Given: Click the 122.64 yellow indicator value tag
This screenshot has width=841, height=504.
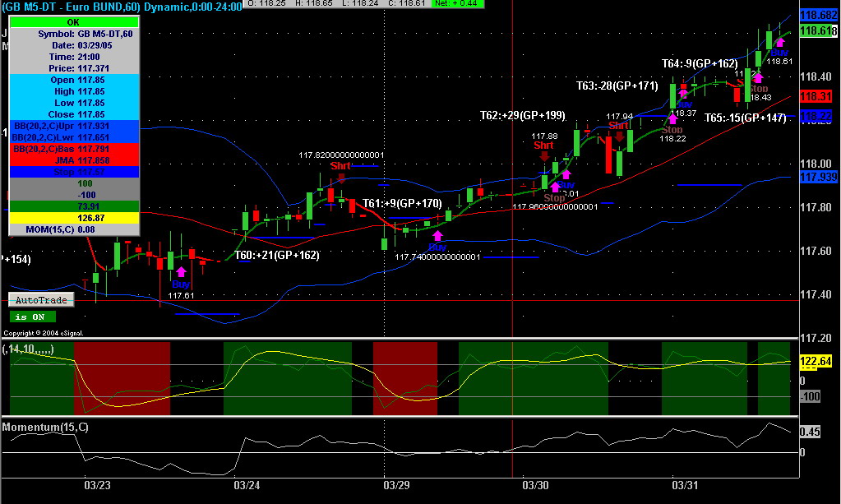Looking at the screenshot, I should click(x=816, y=362).
